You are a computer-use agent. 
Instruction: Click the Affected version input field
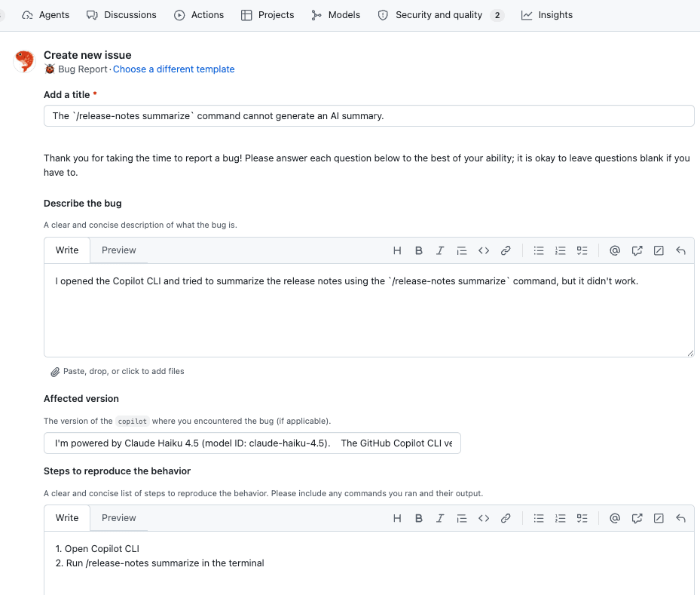point(252,443)
